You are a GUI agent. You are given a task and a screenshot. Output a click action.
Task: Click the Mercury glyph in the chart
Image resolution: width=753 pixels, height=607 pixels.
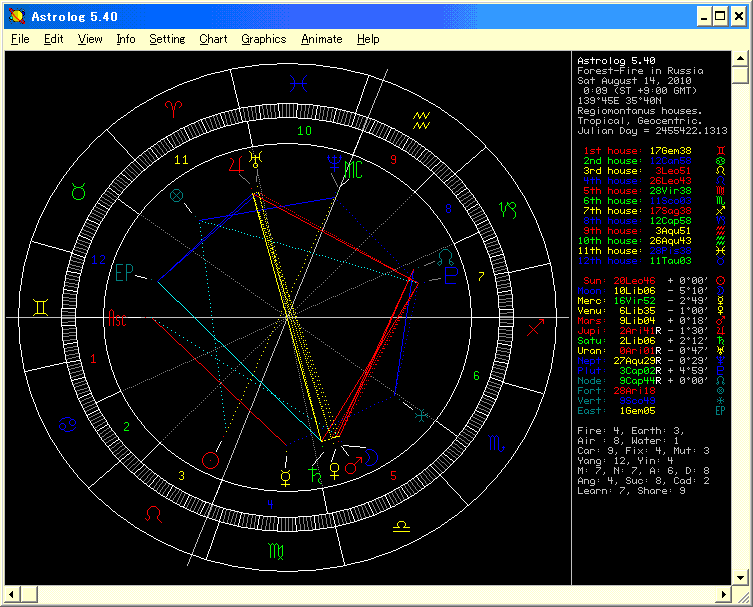pyautogui.click(x=286, y=478)
